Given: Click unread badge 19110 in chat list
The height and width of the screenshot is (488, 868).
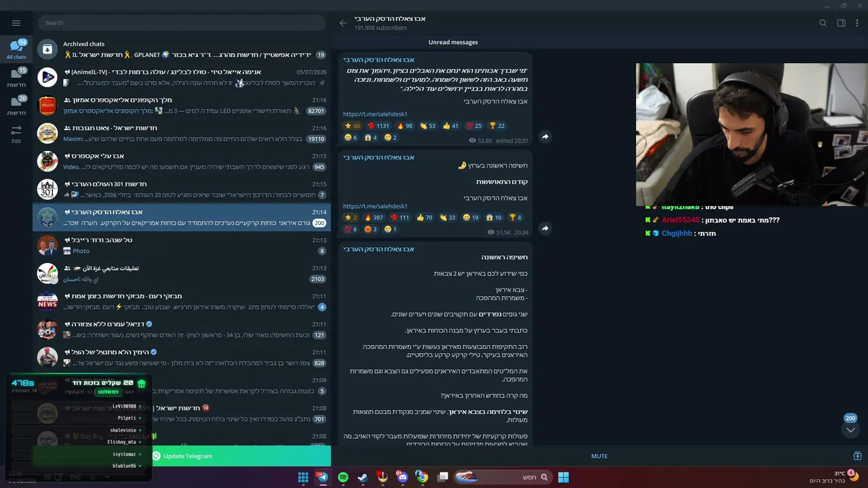Looking at the screenshot, I should 317,139.
